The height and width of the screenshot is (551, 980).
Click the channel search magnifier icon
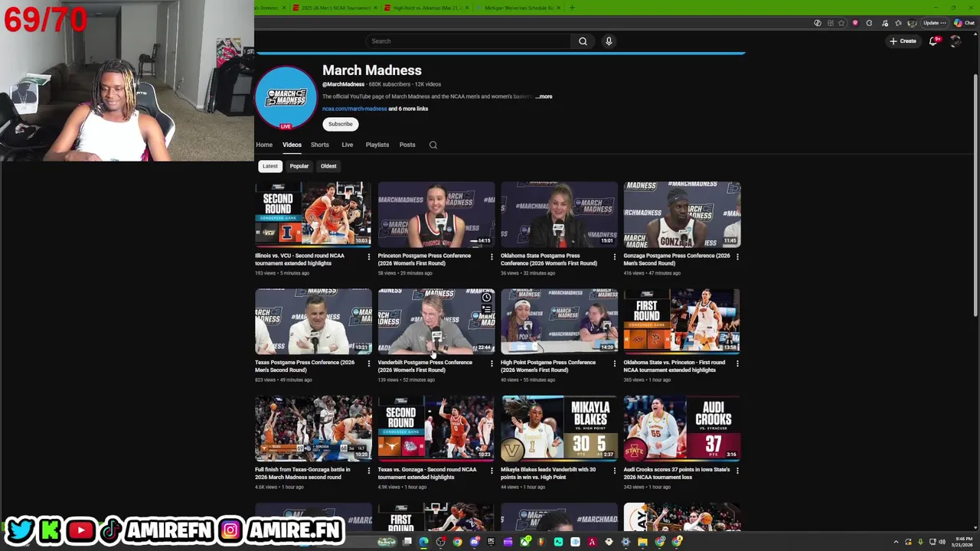pos(433,145)
